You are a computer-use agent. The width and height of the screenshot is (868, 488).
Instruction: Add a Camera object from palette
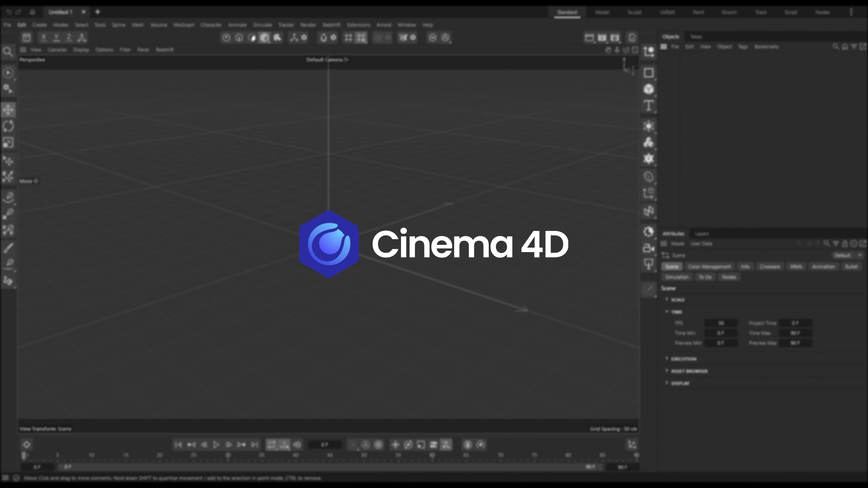(649, 248)
